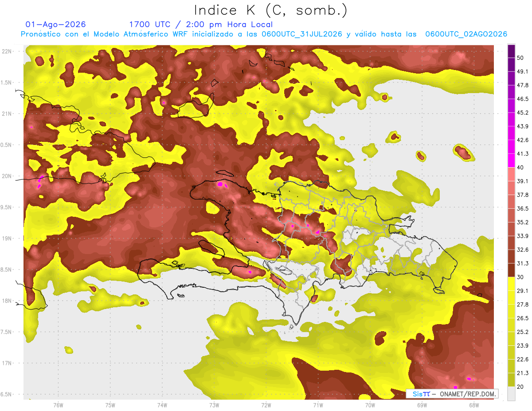The height and width of the screenshot is (411, 532).
Task: Click the longitude label "68W"
Action: coord(474,405)
